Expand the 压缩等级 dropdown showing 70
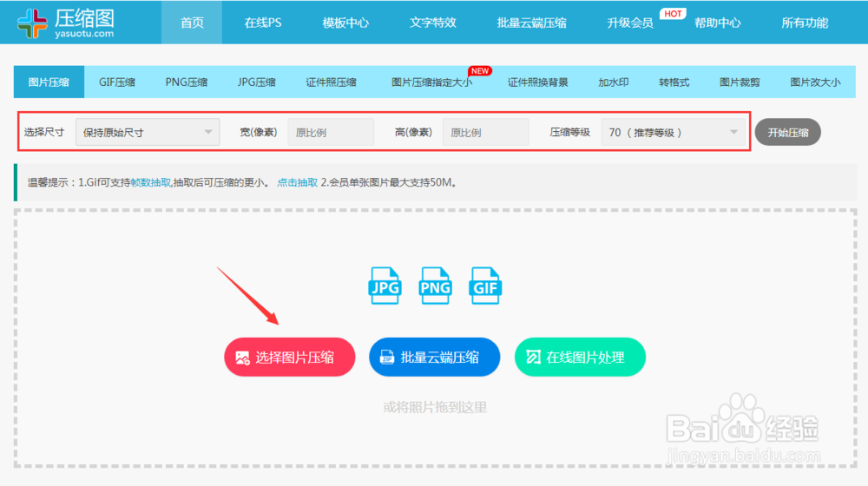Screen dimensions: 868x486 point(674,132)
